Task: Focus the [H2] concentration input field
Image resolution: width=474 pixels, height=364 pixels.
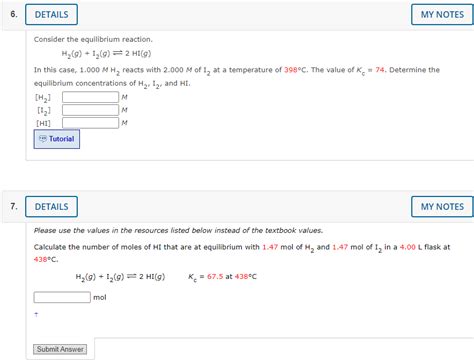Action: pyautogui.click(x=90, y=97)
